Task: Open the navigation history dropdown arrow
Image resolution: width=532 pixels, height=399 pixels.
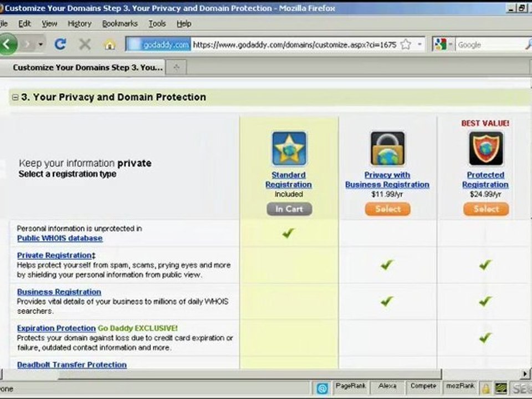Action: tap(40, 44)
